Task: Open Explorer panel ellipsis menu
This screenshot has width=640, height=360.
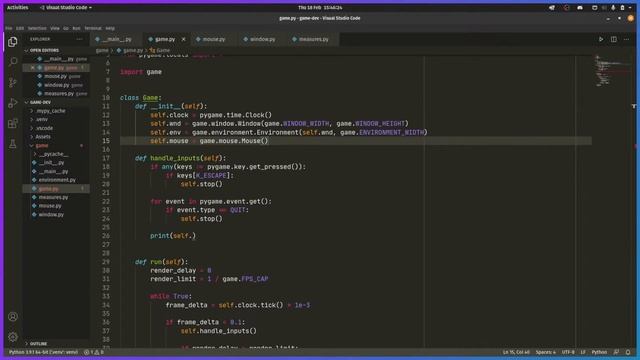Action: 80,39
